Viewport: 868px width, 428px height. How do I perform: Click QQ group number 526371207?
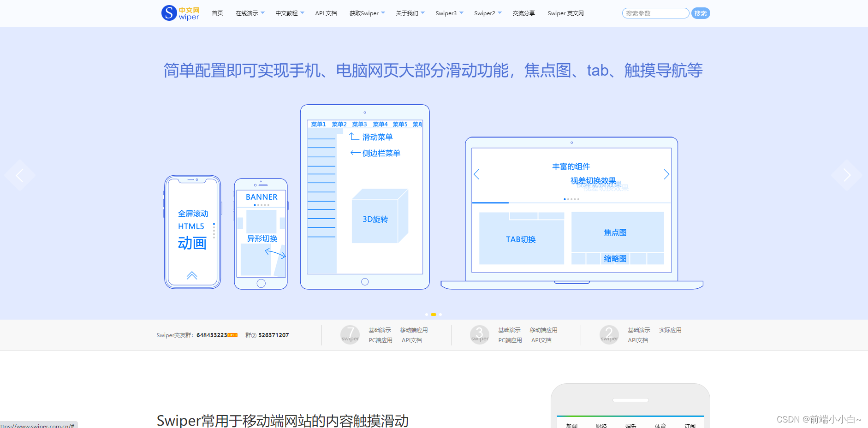coord(273,335)
